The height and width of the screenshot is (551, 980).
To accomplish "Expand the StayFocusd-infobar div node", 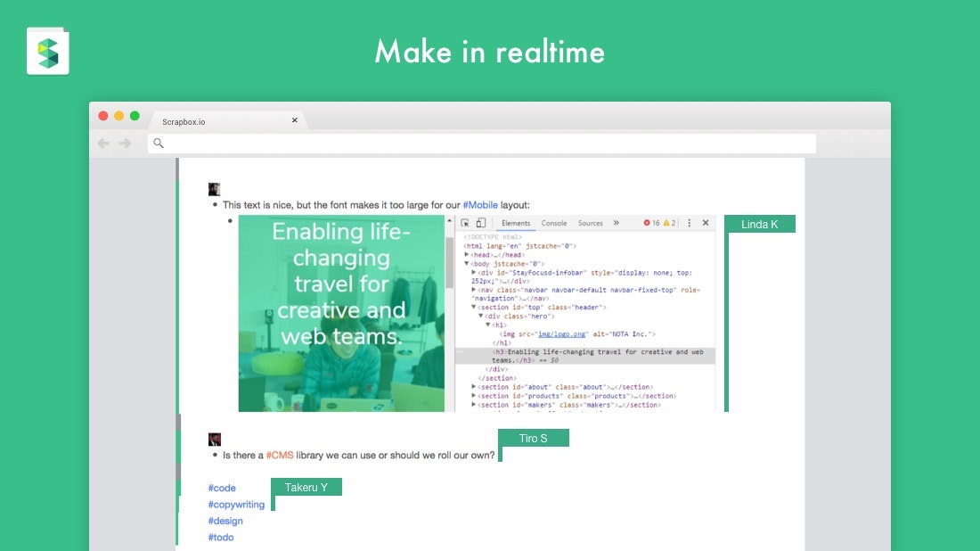I will coord(474,272).
